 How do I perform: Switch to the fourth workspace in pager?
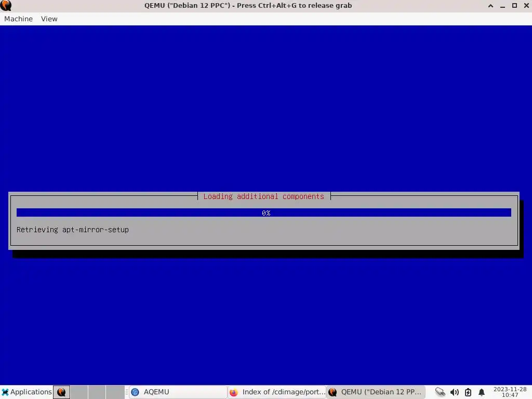115,392
